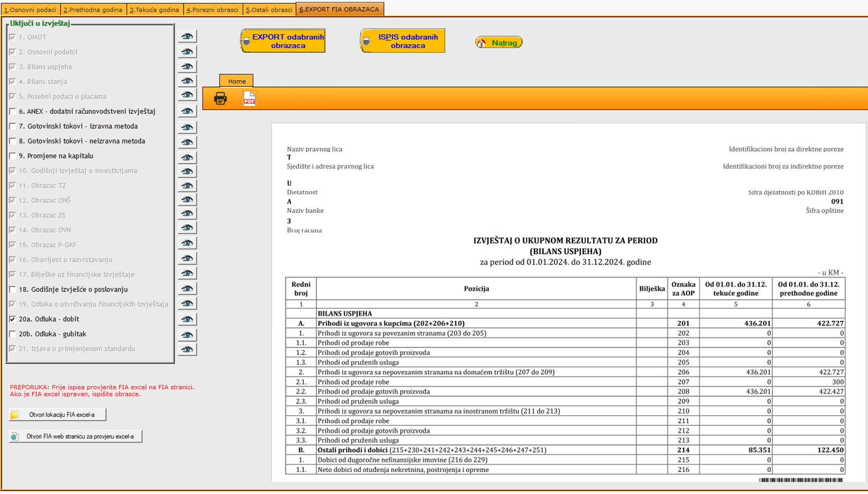Preview Obavijest o razvrstavanju eye icon

187,258
